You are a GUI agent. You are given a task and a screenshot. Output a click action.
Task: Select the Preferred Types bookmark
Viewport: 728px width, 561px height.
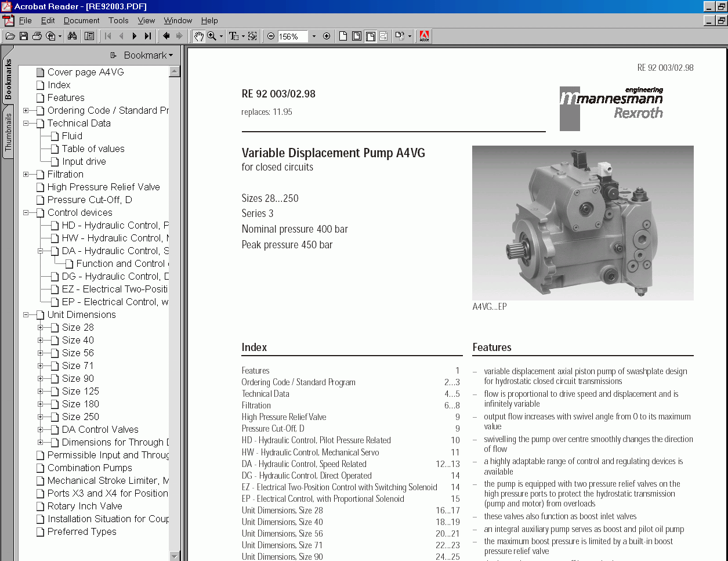82,531
